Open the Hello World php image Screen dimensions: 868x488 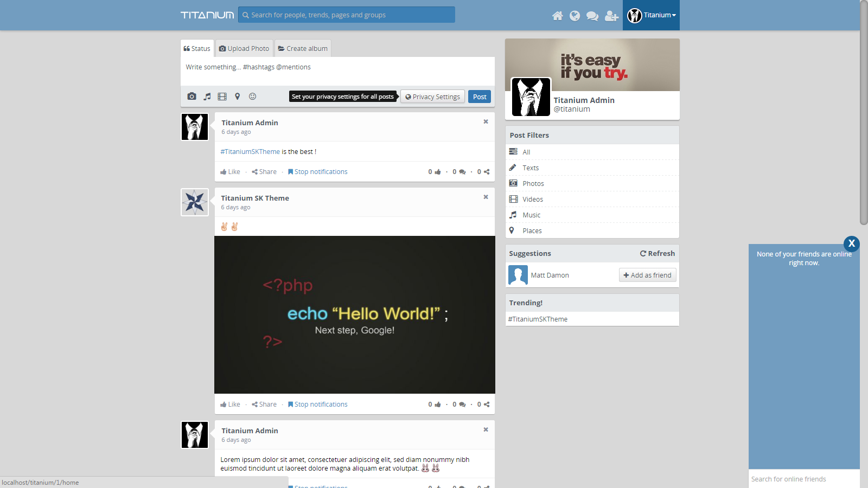tap(355, 314)
